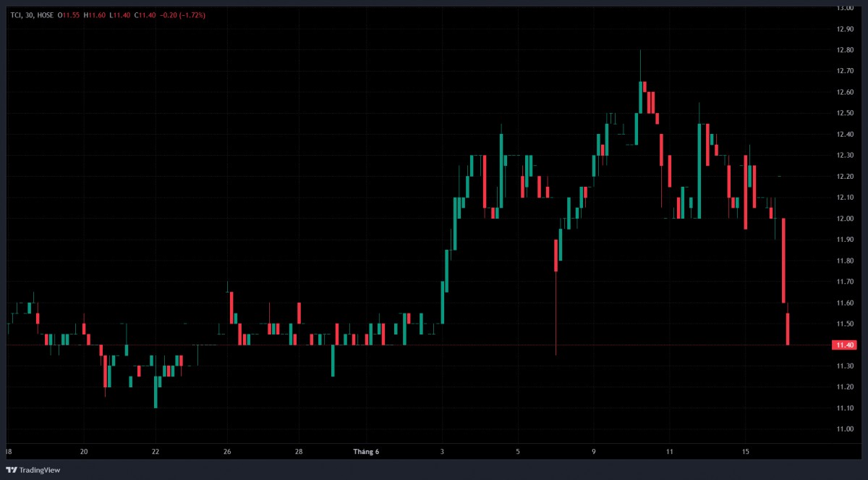Click the 11.80 price axis label
Viewport: 868px width, 480px height.
(x=845, y=261)
